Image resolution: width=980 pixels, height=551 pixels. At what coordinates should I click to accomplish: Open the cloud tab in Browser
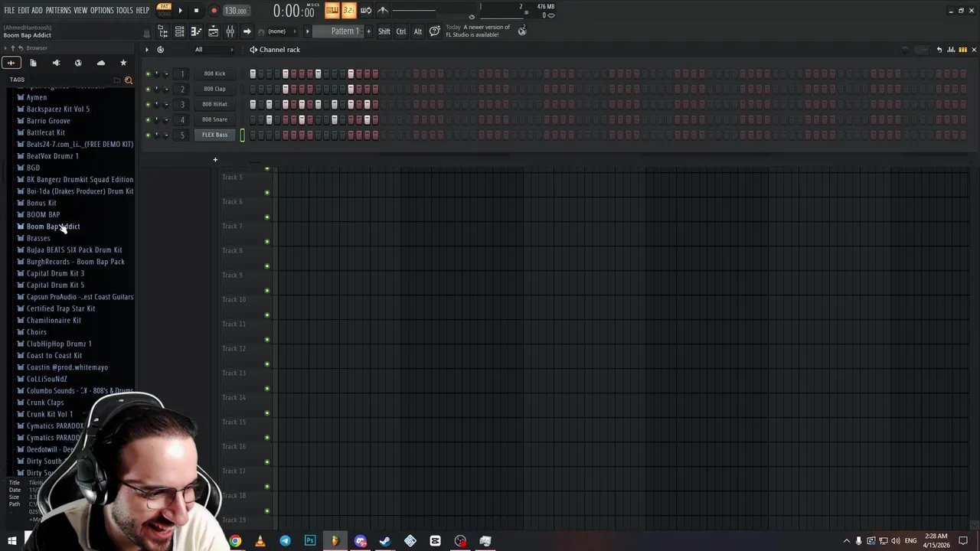[101, 63]
